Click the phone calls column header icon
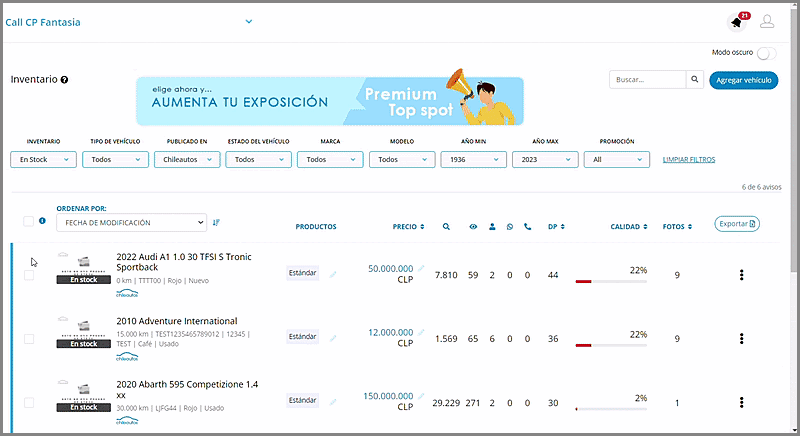Viewport: 800px width, 436px height. pyautogui.click(x=528, y=226)
